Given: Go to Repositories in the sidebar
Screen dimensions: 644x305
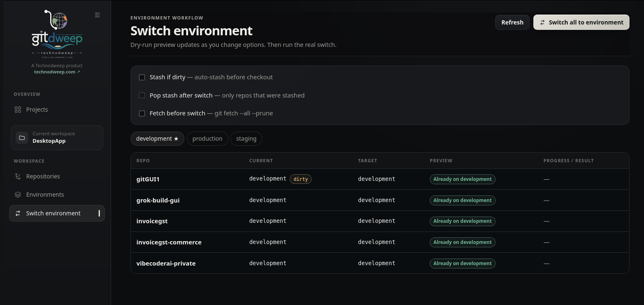Looking at the screenshot, I should click(57, 176).
